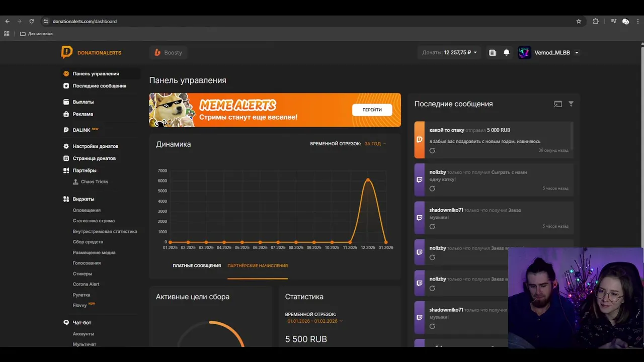The width and height of the screenshot is (644, 362).
Task: Open Статистика стрима widget link
Action: pyautogui.click(x=94, y=221)
